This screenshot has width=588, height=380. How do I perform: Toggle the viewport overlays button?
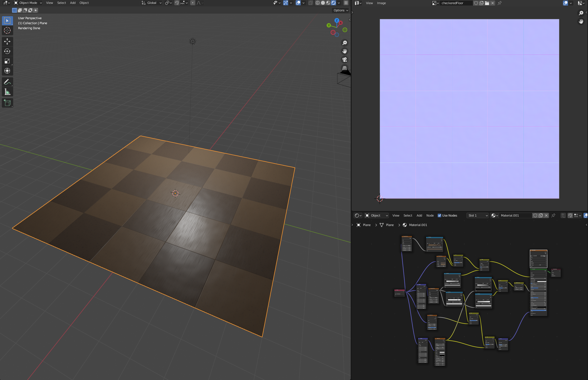(x=298, y=3)
